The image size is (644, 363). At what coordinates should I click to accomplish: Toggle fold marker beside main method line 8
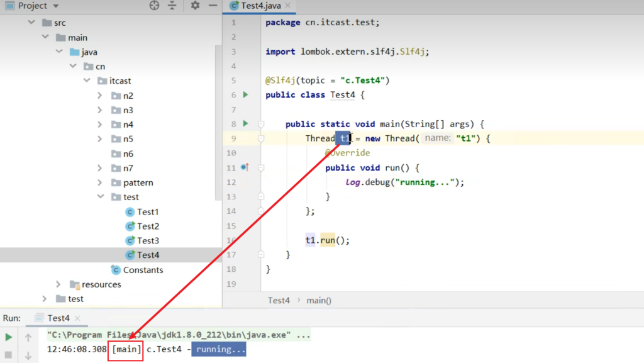coord(260,124)
